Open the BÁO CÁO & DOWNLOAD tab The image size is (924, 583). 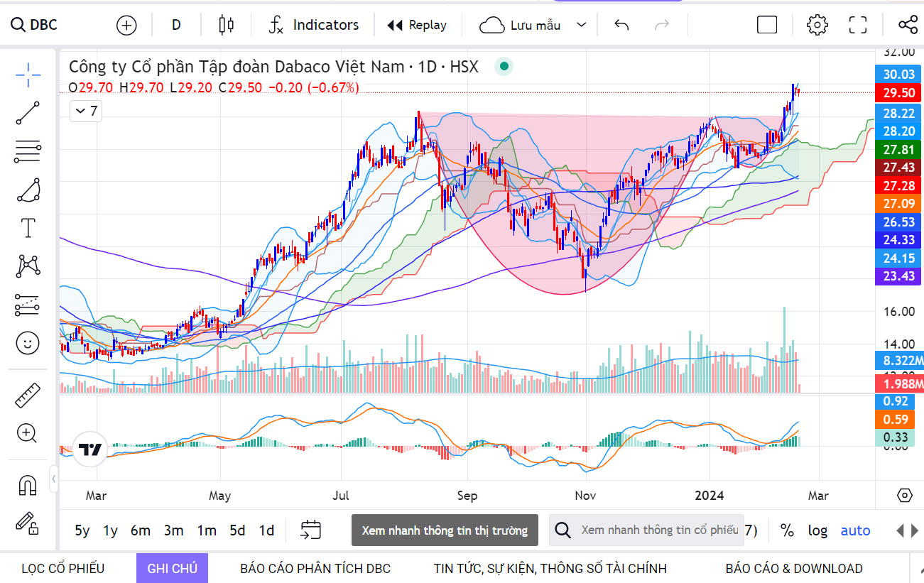tap(794, 568)
